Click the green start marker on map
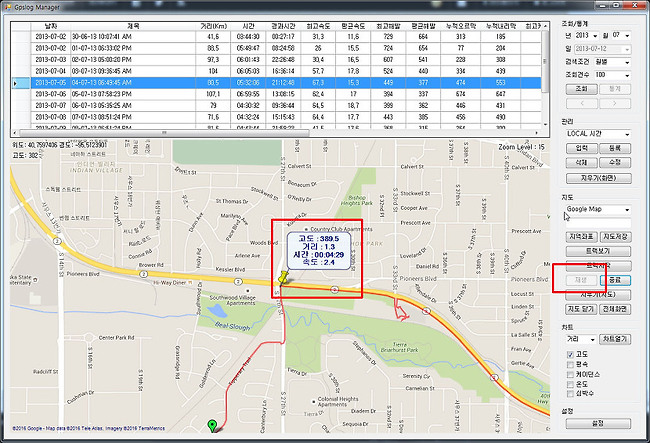This screenshot has height=443, width=650. pos(211,427)
